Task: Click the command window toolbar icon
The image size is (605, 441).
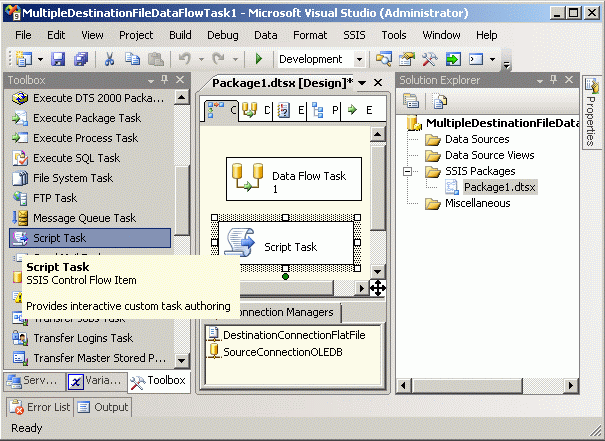Action: pyautogui.click(x=476, y=59)
